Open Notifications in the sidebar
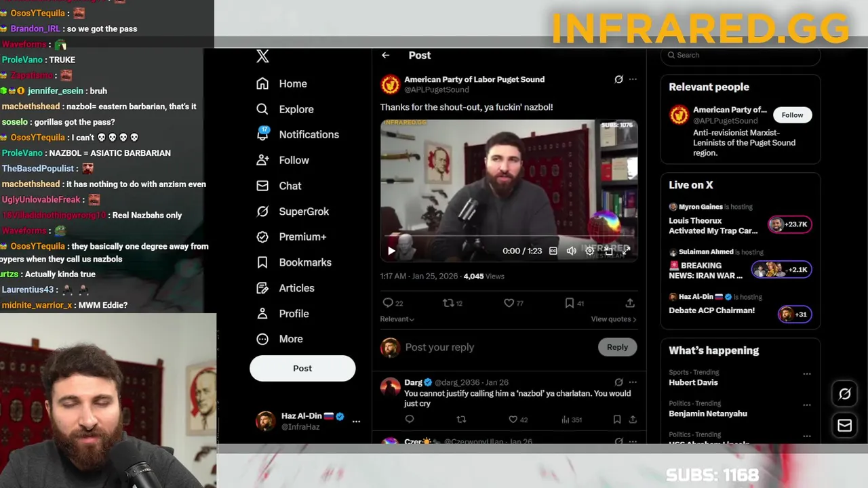The height and width of the screenshot is (488, 868). 297,134
